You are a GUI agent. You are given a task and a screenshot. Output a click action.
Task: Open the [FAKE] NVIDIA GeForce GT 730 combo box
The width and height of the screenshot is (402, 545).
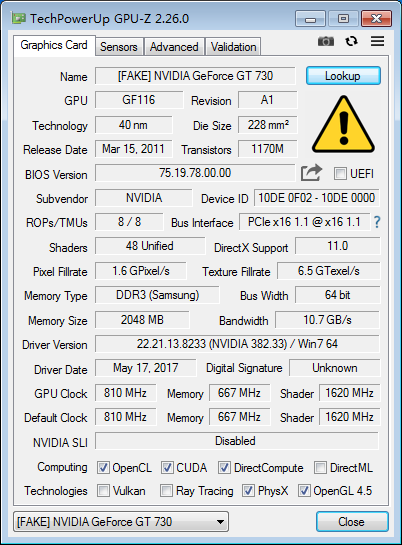tap(121, 522)
